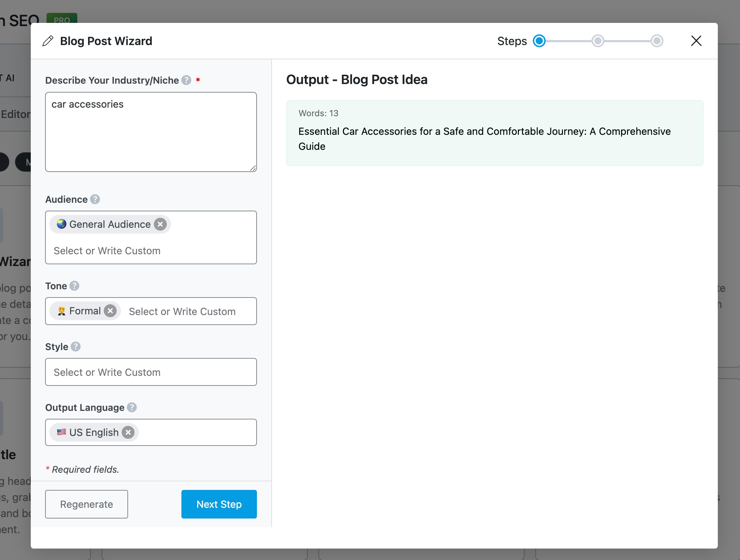Viewport: 740px width, 560px height.
Task: Open the Audience select or write custom field
Action: (x=150, y=251)
